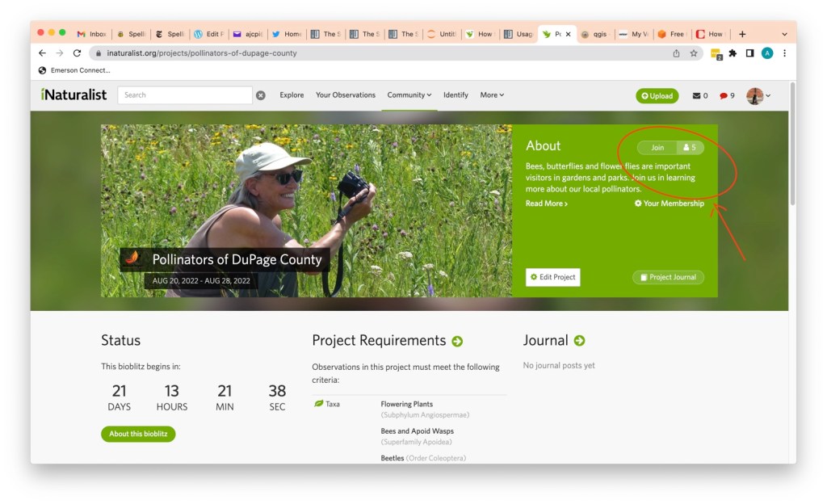The height and width of the screenshot is (504, 827).
Task: Expand the Community dropdown menu
Action: (409, 95)
